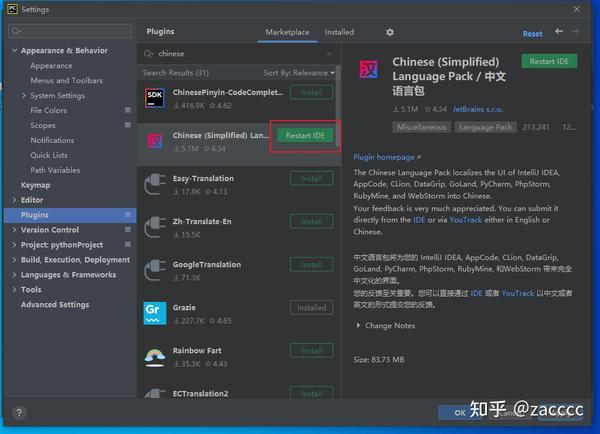Select the Grazie plugin icon
600x434 pixels.
(155, 313)
